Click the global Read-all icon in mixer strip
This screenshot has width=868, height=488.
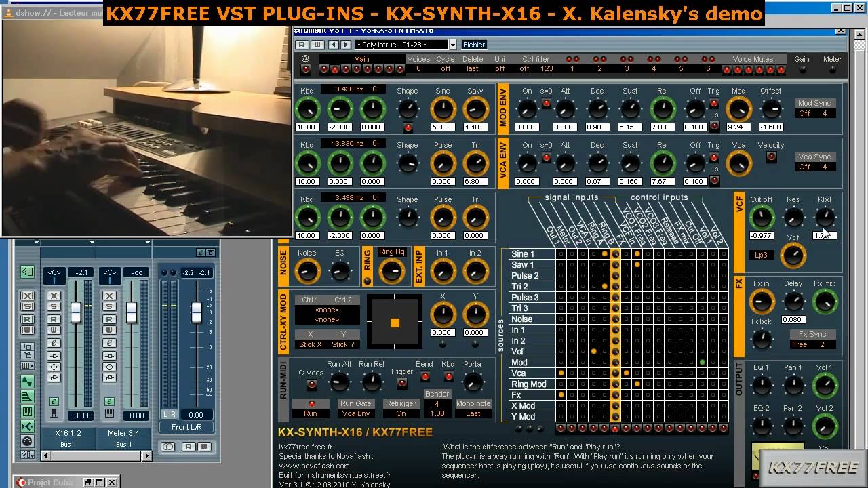pyautogui.click(x=27, y=319)
